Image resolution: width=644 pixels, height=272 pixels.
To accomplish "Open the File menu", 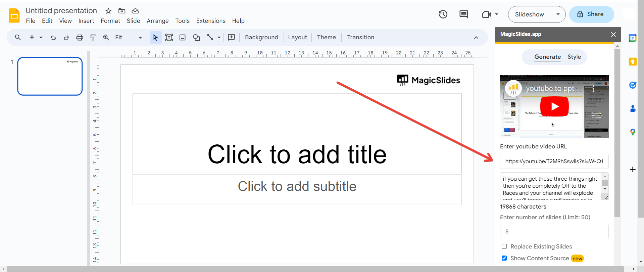I will click(31, 21).
